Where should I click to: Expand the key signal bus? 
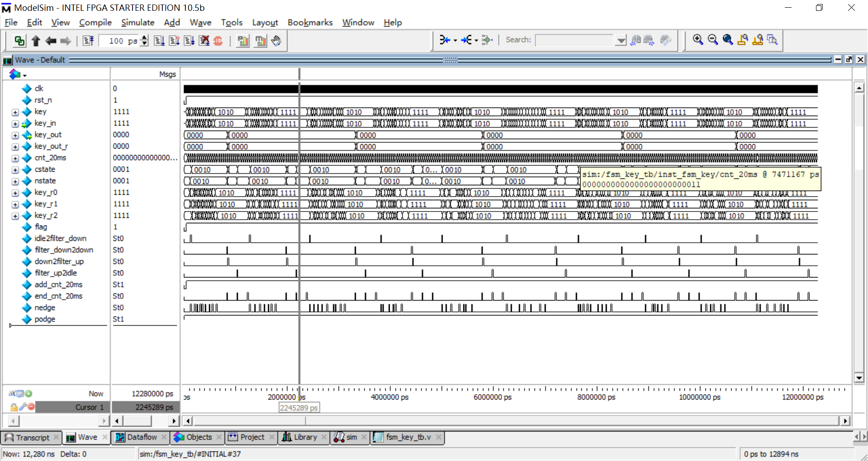click(15, 112)
